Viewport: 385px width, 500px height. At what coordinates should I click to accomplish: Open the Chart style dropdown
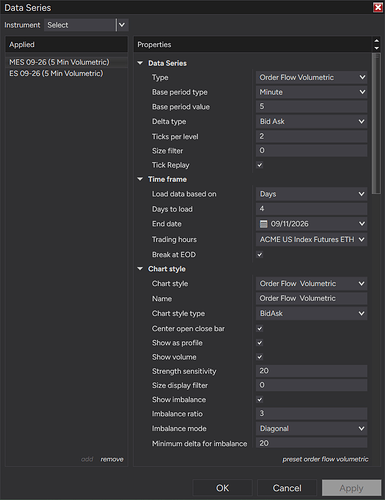(x=311, y=284)
